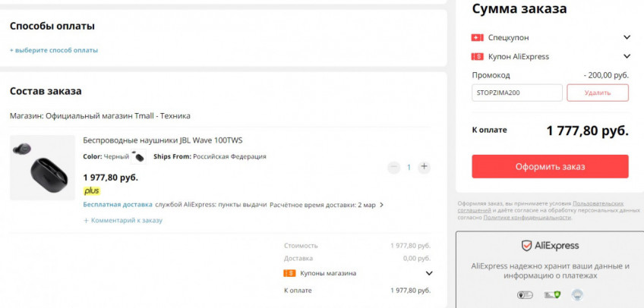The width and height of the screenshot is (644, 308).
Task: Click the AliExpress shield logo icon
Action: [x=526, y=246]
